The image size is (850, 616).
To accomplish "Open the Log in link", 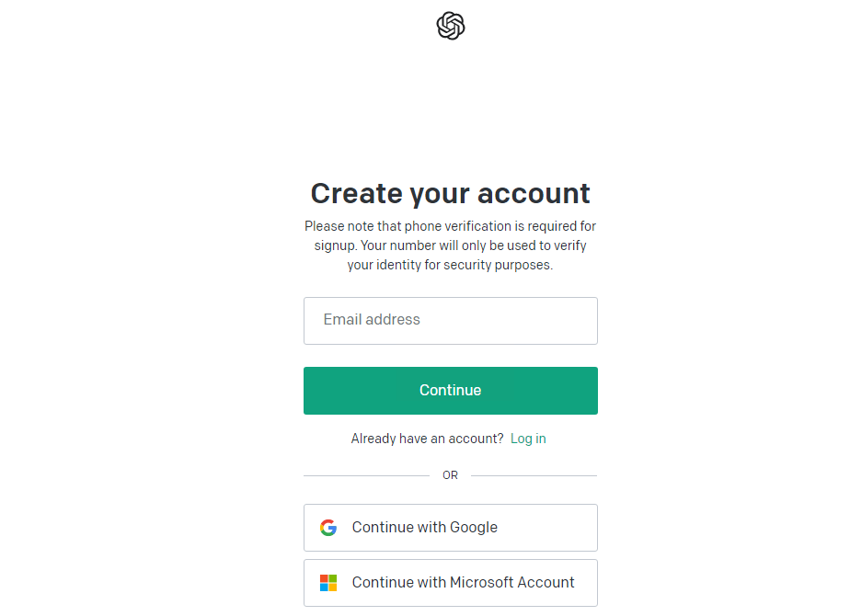I will pos(528,439).
